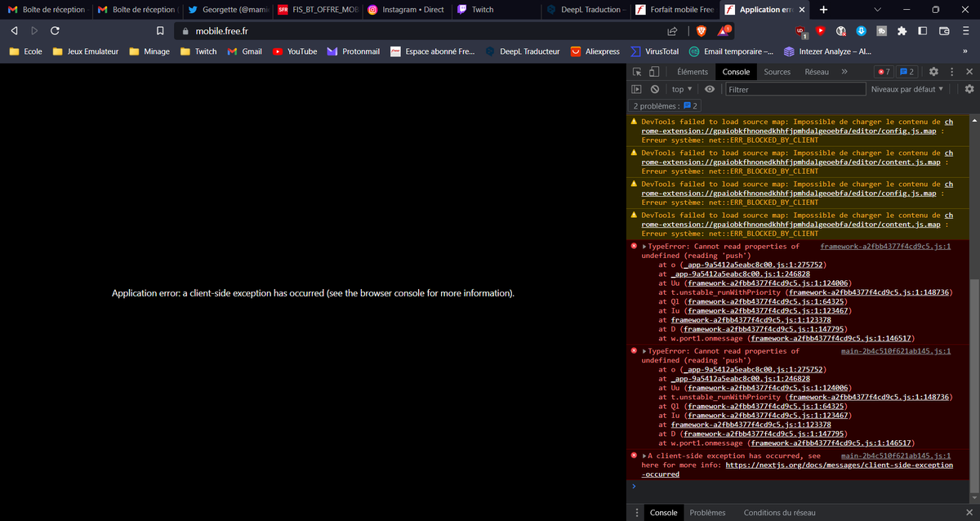Click the 7 errors counter badge
This screenshot has height=521, width=980.
coord(883,72)
